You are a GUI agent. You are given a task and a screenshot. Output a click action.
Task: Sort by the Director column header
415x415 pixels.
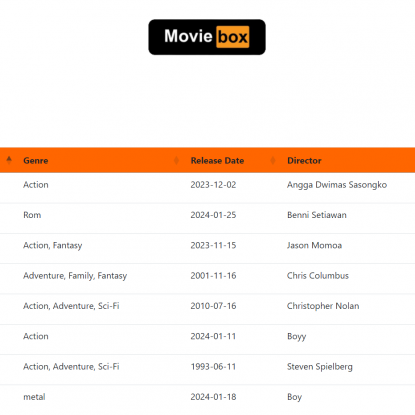coord(304,161)
